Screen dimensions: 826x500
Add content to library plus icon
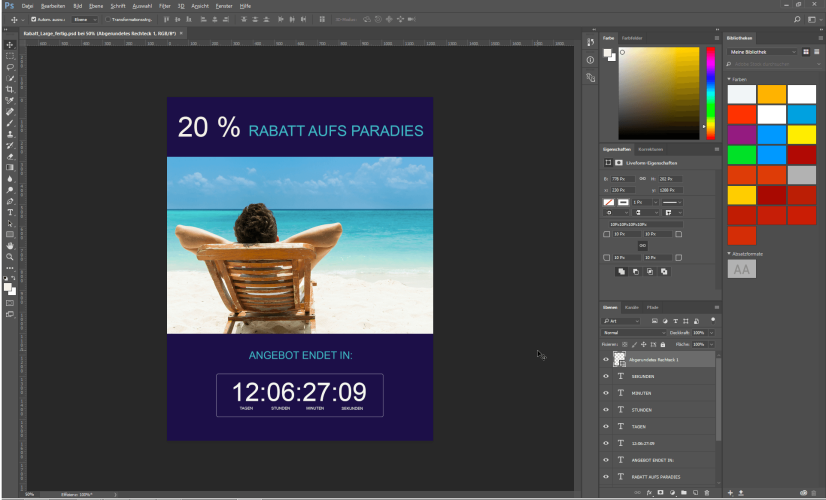tap(730, 493)
